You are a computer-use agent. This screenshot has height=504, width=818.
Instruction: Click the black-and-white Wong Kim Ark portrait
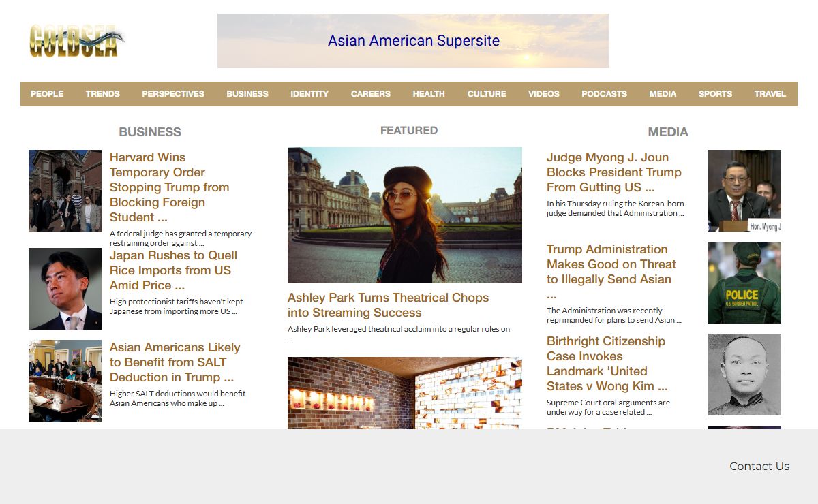[744, 375]
